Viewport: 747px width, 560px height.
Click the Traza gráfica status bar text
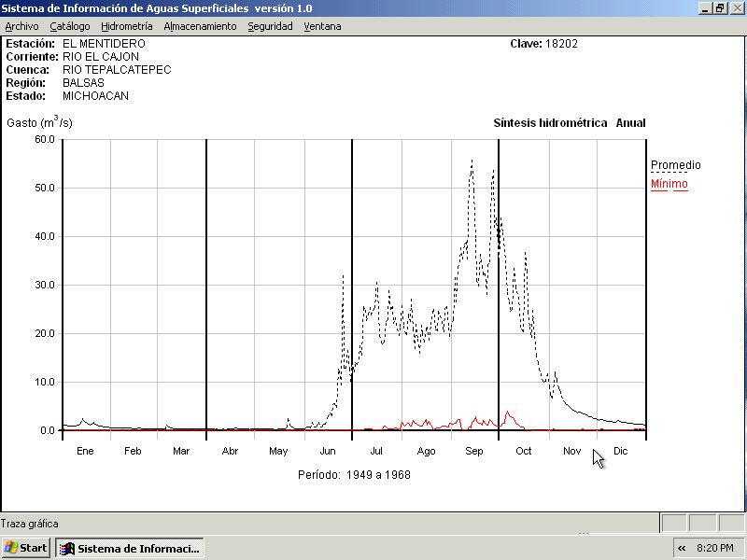(30, 524)
